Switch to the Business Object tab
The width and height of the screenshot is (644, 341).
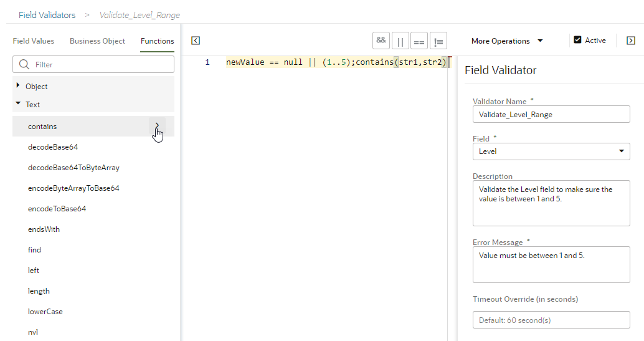pos(97,41)
